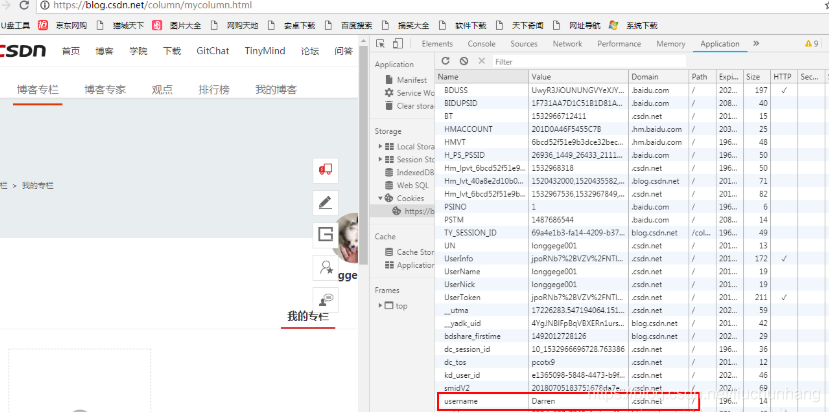Image resolution: width=829 pixels, height=412 pixels.
Task: Select the TY_SESSION_ID cookie row
Action: (632, 233)
